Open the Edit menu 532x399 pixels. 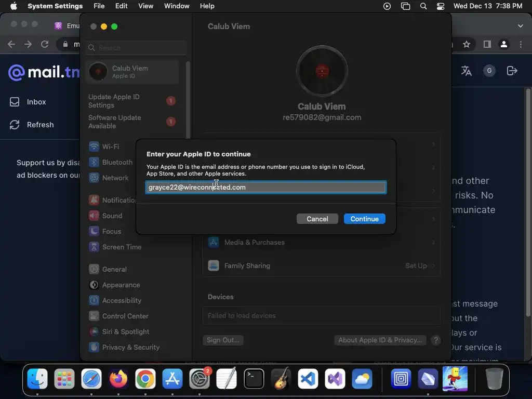121,6
